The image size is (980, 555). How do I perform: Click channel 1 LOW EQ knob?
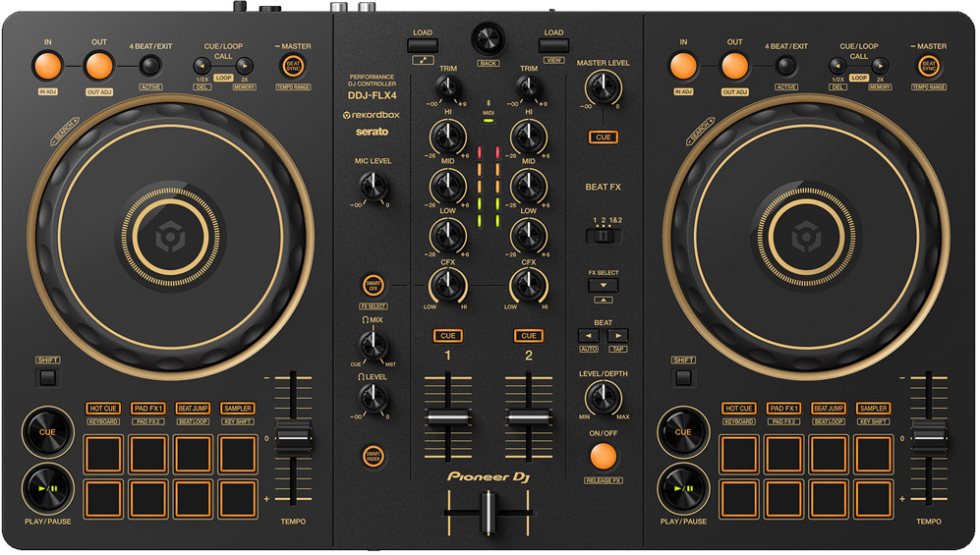tap(447, 236)
